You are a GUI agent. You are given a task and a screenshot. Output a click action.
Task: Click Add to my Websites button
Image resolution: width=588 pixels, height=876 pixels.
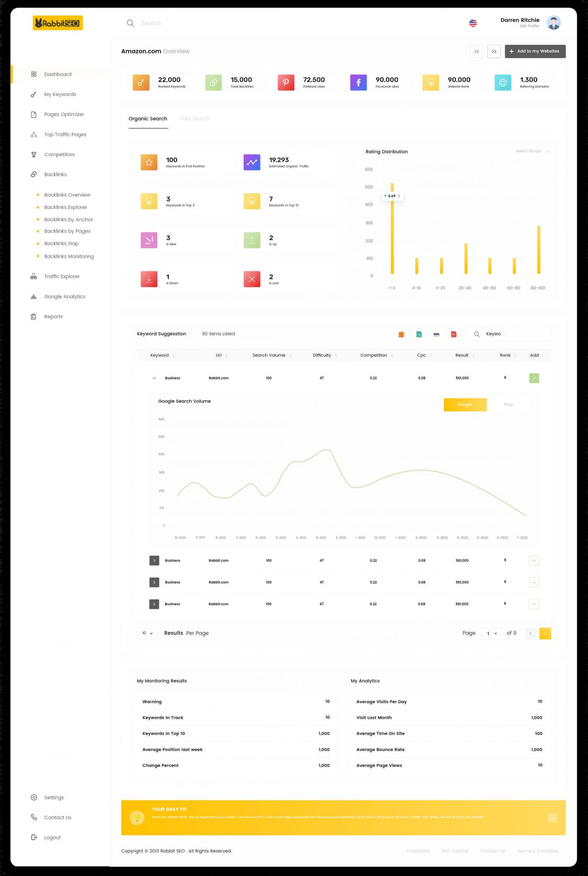[535, 51]
